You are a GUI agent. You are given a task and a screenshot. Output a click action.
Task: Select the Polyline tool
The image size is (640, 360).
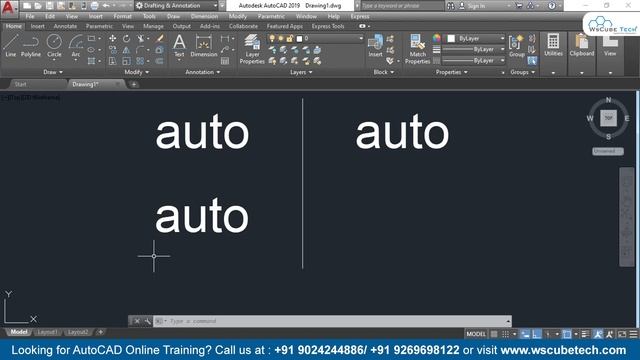click(x=31, y=45)
